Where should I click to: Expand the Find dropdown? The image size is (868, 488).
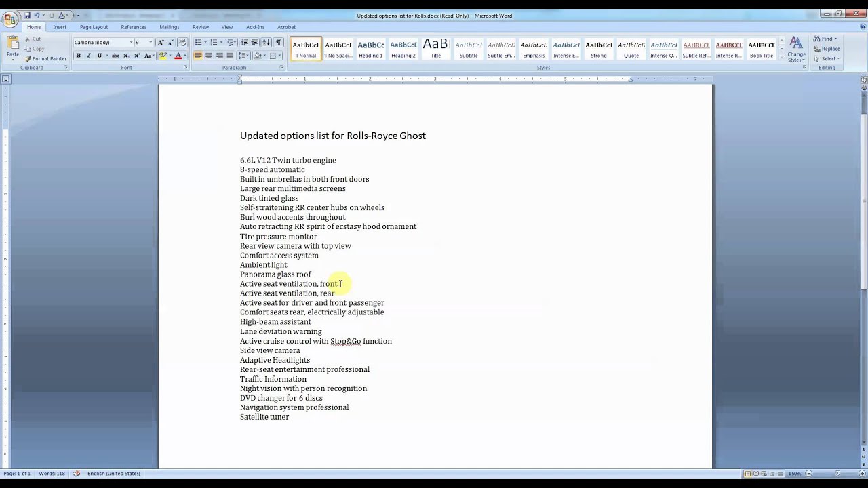pyautogui.click(x=835, y=39)
